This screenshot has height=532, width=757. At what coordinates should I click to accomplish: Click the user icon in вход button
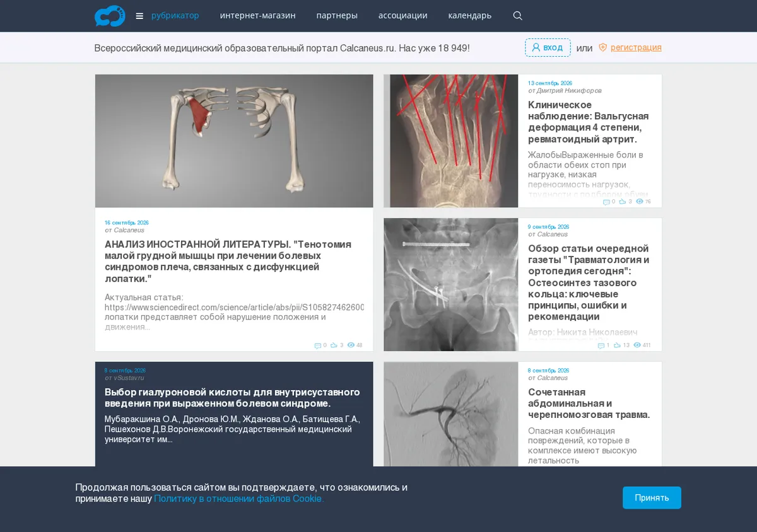click(x=536, y=47)
